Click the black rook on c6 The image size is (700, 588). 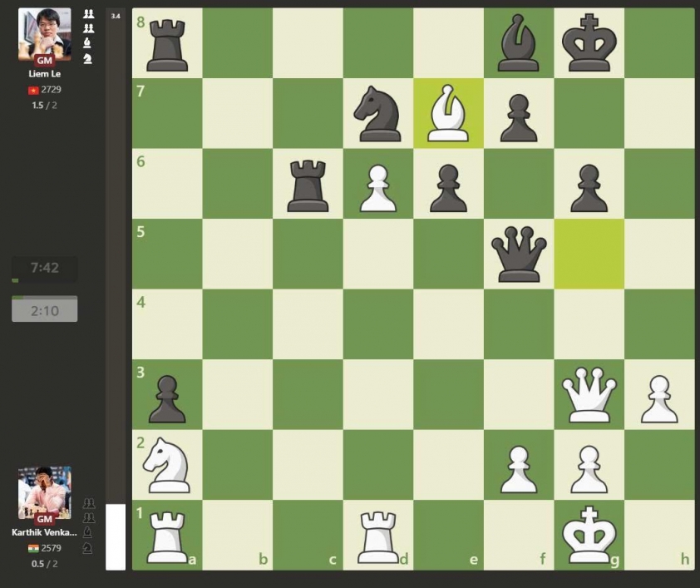coord(308,183)
